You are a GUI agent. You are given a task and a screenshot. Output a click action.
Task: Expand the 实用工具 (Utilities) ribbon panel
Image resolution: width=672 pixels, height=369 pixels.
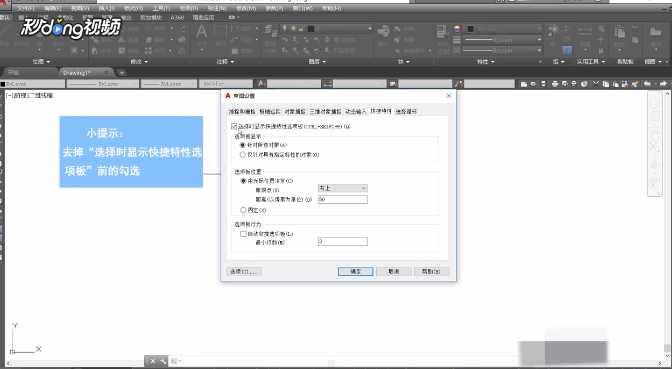pos(591,62)
